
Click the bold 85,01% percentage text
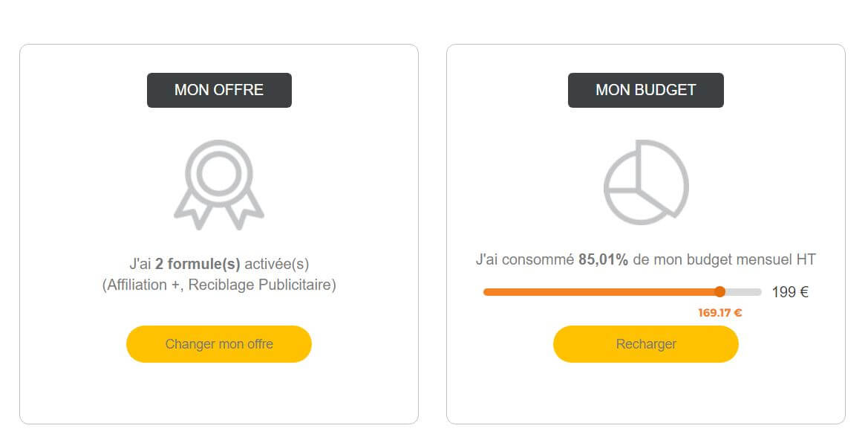(603, 259)
